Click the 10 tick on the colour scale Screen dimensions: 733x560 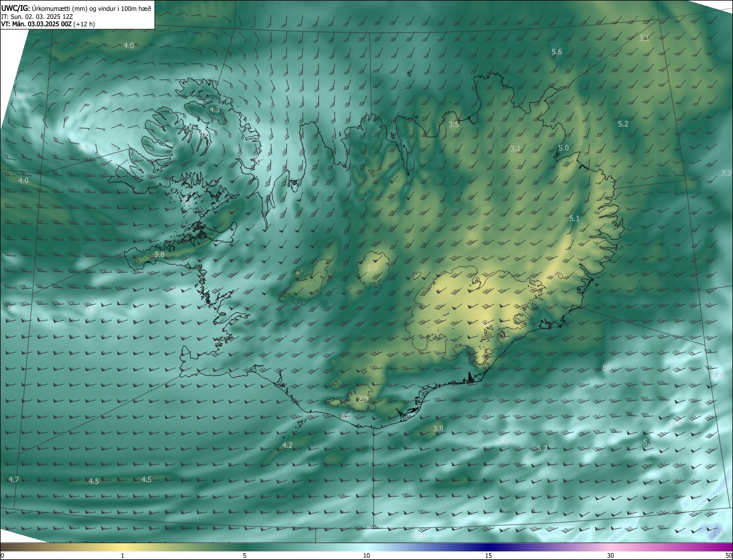pos(366,555)
